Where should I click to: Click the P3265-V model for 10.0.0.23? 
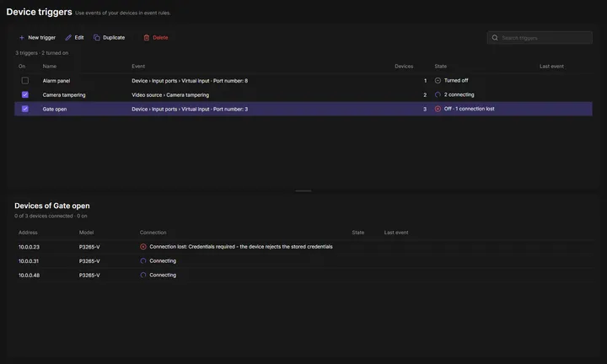click(x=89, y=247)
